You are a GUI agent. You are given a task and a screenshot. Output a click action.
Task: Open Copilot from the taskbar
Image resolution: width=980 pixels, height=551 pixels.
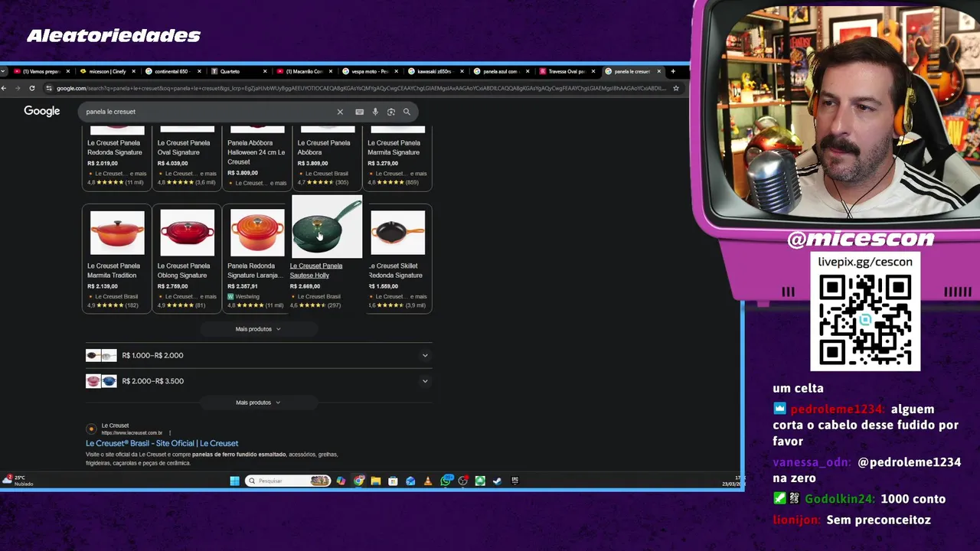(x=341, y=481)
